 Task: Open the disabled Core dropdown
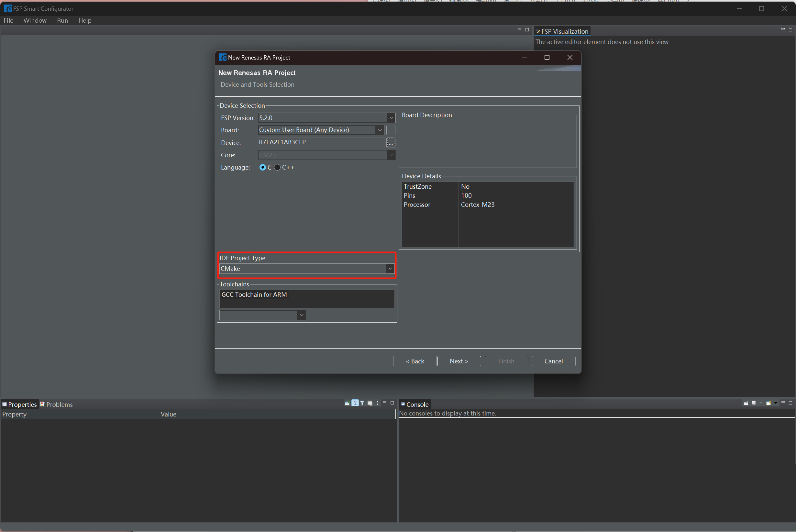[x=391, y=155]
